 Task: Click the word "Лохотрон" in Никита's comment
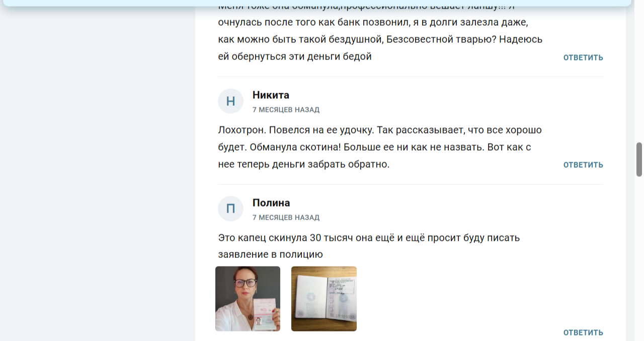click(x=241, y=130)
